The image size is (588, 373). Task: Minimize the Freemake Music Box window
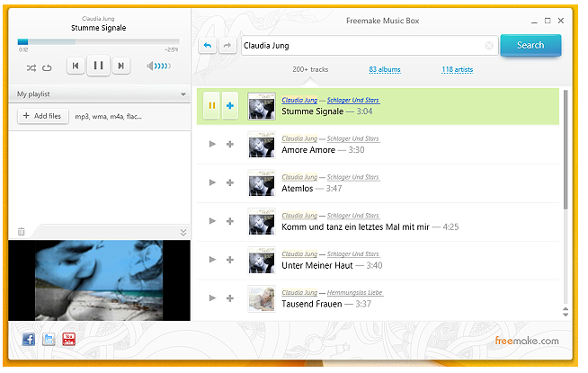coord(534,22)
